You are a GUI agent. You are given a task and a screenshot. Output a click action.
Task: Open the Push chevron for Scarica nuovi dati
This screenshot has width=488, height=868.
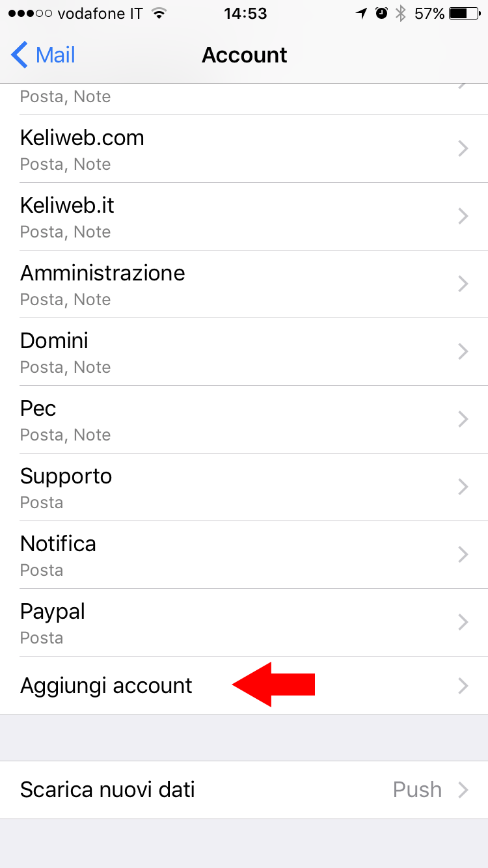point(463,790)
